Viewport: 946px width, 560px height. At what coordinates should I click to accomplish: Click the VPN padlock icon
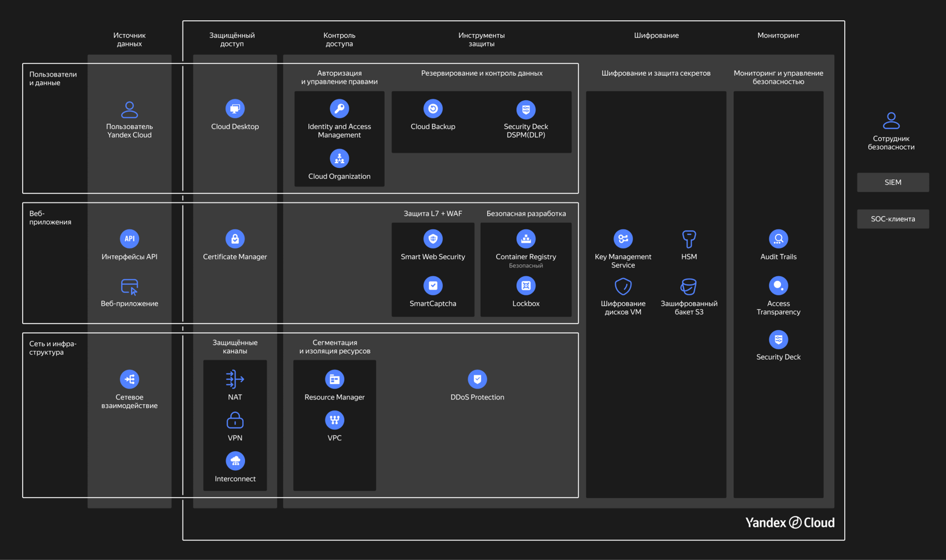coord(235,420)
